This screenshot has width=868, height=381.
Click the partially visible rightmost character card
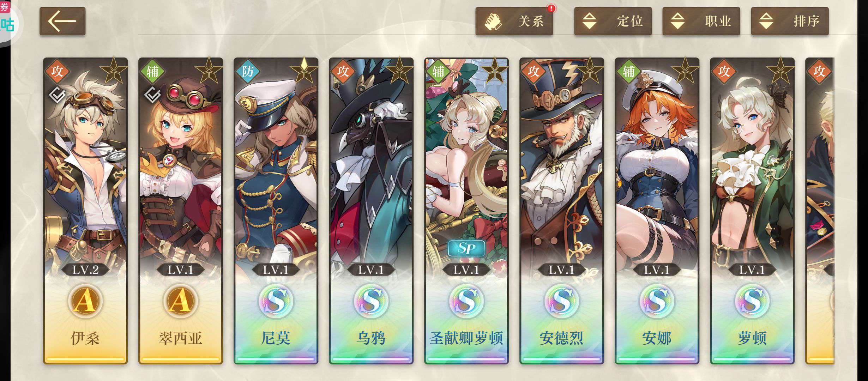(x=820, y=211)
